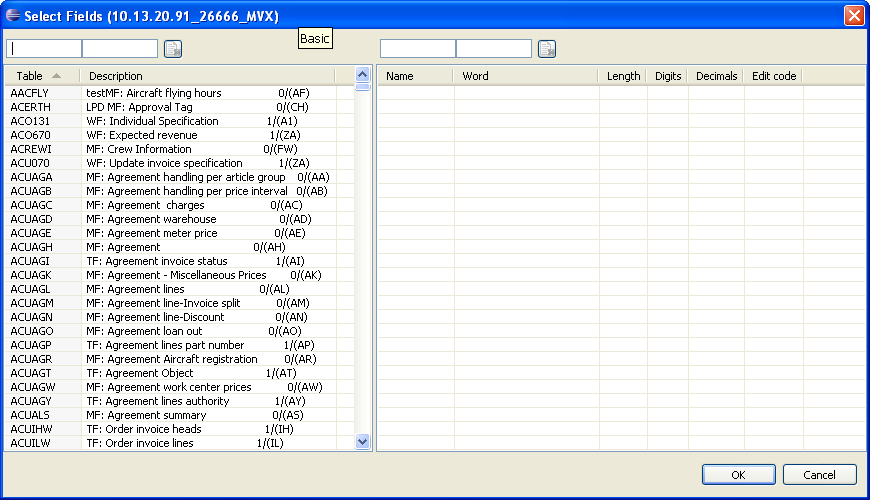Focus the first right-side filter field
870x500 pixels.
418,49
